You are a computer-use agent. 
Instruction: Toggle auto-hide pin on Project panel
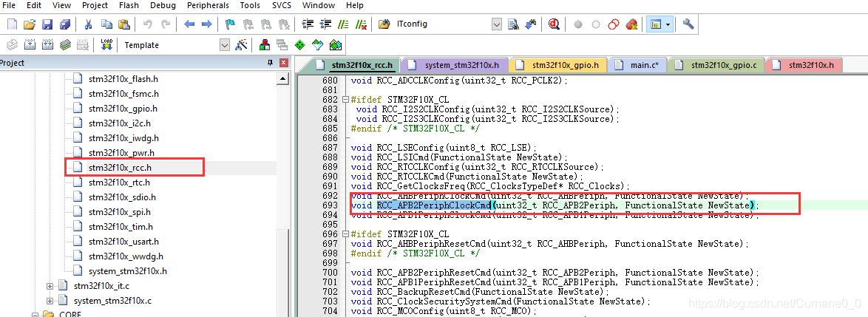click(x=270, y=63)
